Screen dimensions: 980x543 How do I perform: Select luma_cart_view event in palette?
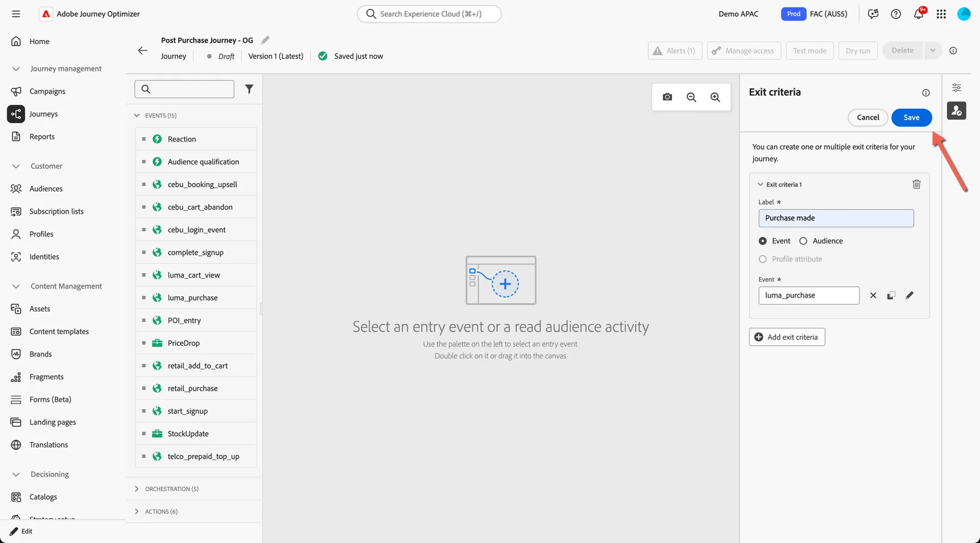pos(196,275)
